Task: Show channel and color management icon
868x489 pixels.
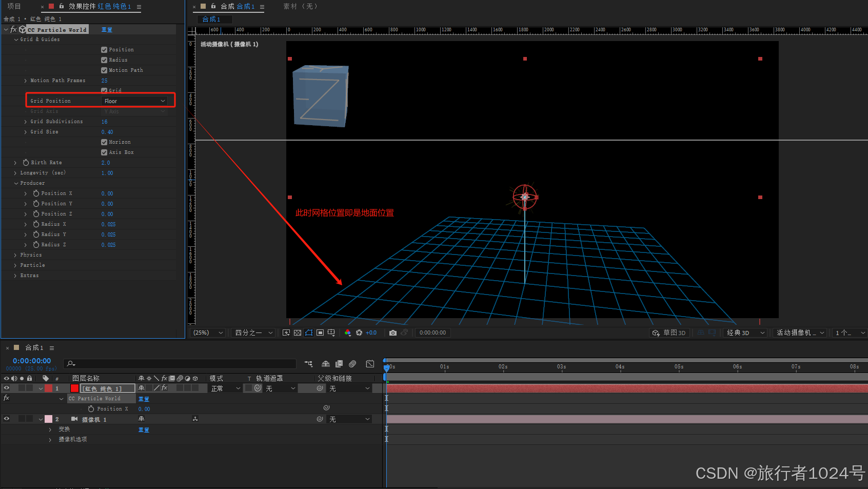Action: (348, 333)
